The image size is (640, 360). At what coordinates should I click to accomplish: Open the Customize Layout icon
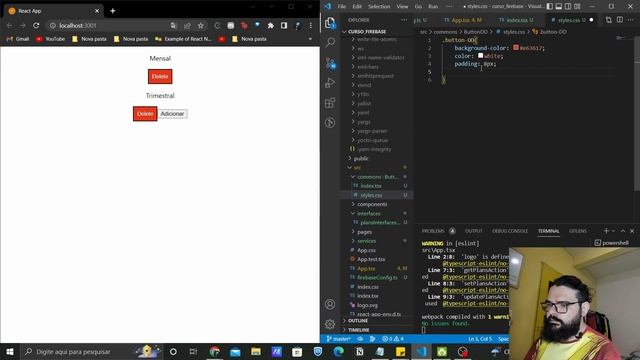[577, 6]
